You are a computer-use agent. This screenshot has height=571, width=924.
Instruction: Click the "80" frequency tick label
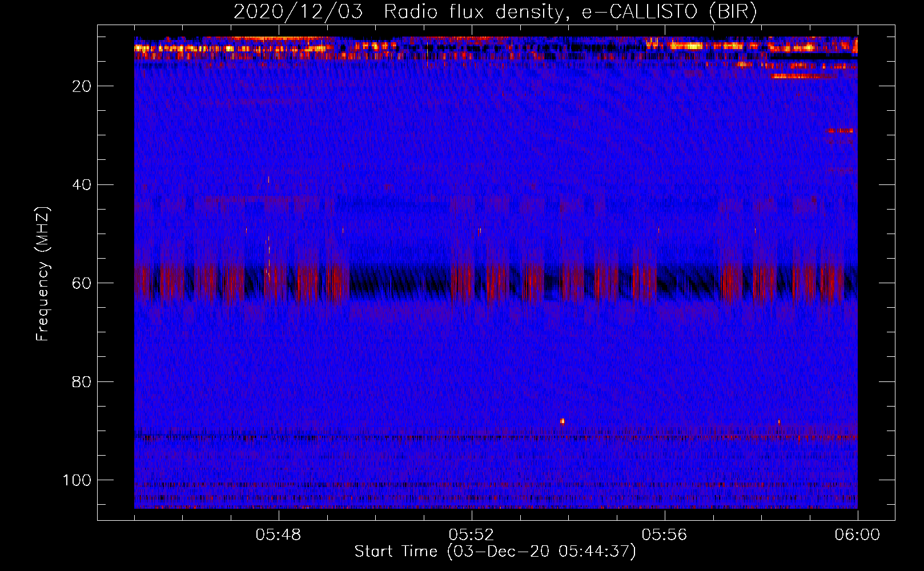pyautogui.click(x=82, y=382)
